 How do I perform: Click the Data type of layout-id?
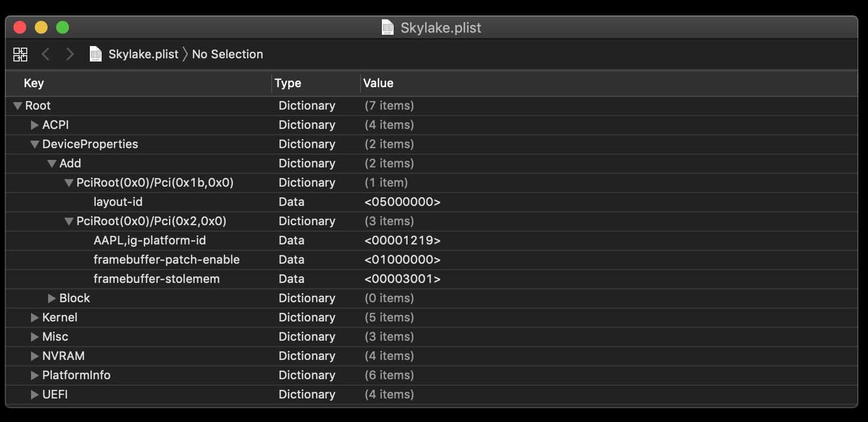pos(291,202)
